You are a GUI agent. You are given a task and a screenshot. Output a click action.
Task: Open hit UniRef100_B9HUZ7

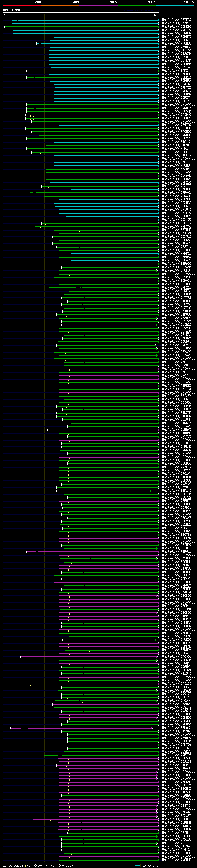(x=177, y=37)
